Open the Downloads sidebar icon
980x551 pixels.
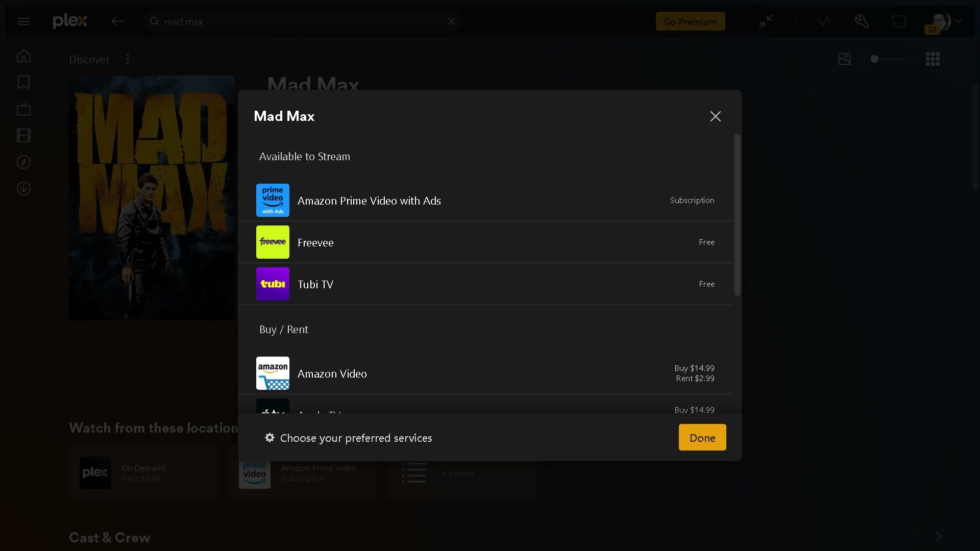point(23,188)
